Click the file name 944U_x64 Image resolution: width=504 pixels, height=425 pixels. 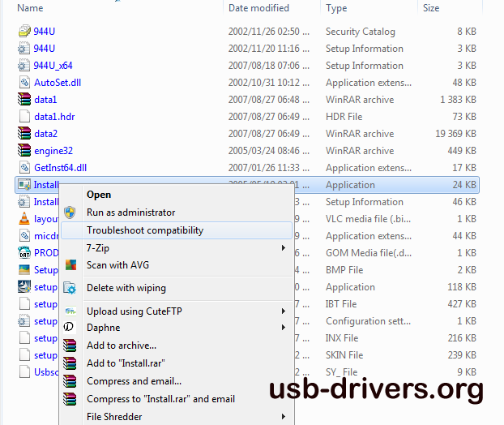[x=53, y=66]
